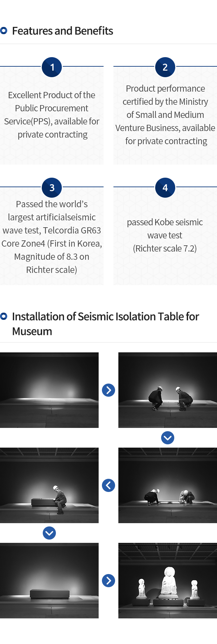Click bullet icon beside Installation heading
Image resolution: width=217 pixels, height=644 pixels.
[x=4, y=317]
